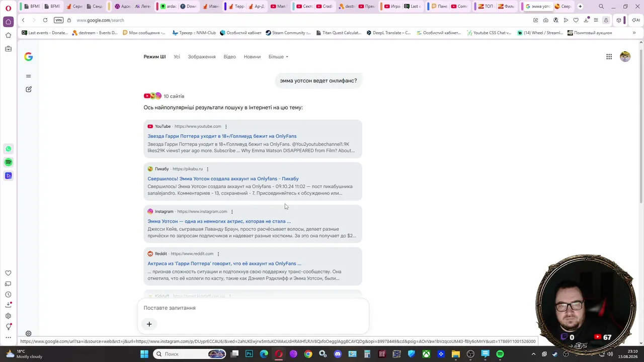Open the Steam Community bookmark
The width and height of the screenshot is (644, 362).
[x=288, y=33]
